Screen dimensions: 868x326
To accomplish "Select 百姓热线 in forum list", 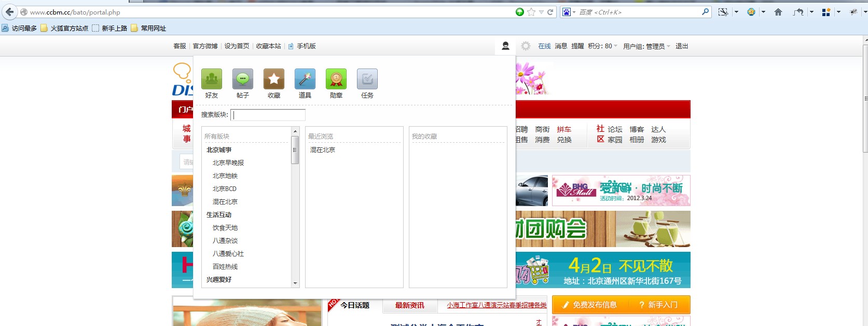I will pos(225,267).
